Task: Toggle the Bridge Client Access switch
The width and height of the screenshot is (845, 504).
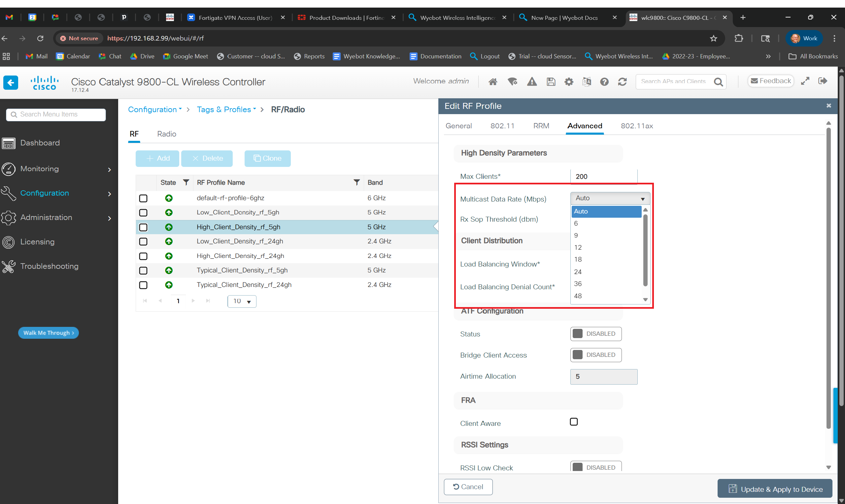Action: tap(595, 355)
